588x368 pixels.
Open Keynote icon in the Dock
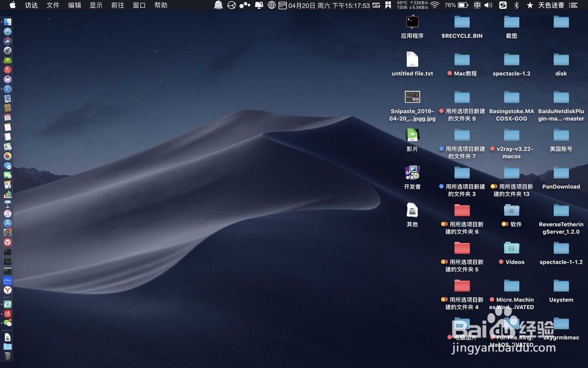(x=8, y=204)
